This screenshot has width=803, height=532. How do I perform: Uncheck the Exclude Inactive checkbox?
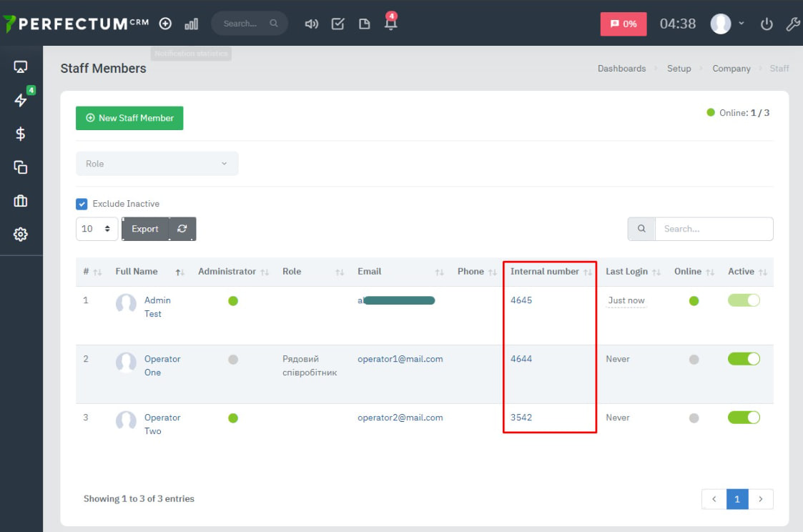[82, 204]
